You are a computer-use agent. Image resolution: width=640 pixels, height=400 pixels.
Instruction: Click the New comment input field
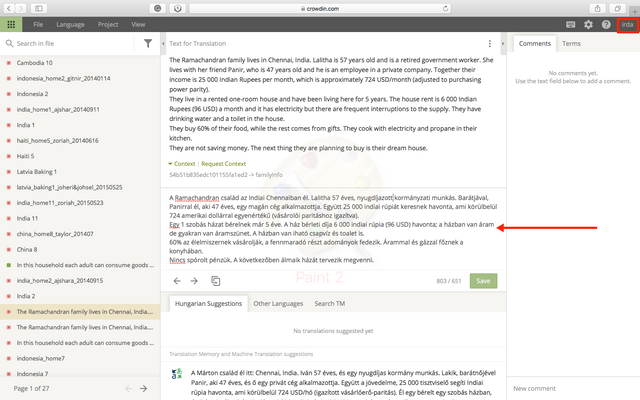(x=573, y=389)
